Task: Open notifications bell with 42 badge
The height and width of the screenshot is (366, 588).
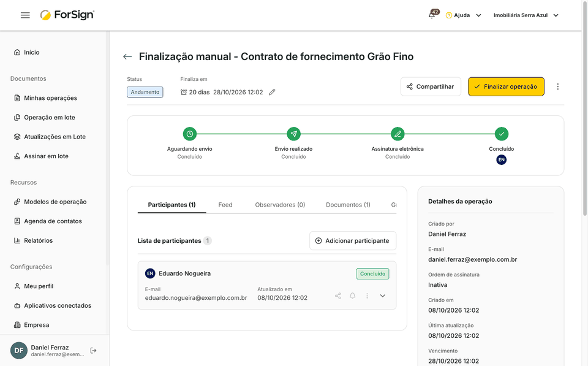Action: (x=433, y=15)
